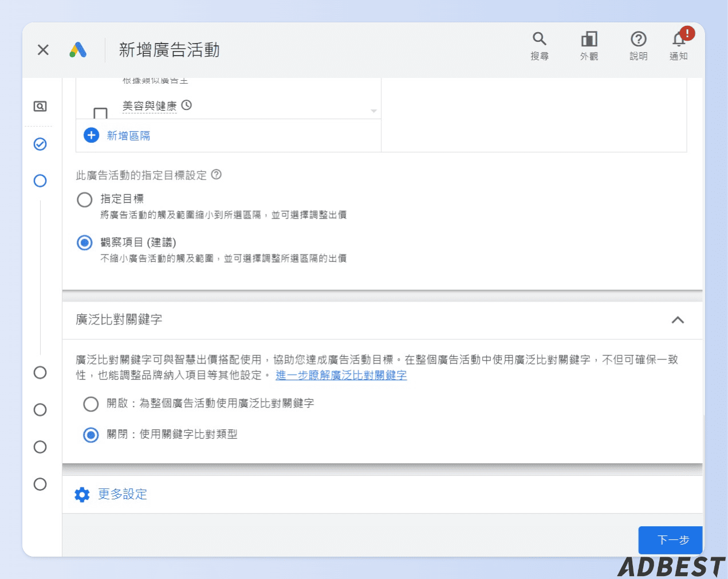The width and height of the screenshot is (728, 579).
Task: Open the 說明 help icon
Action: 638,38
